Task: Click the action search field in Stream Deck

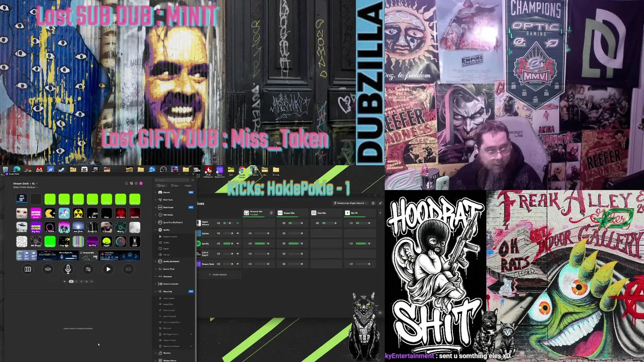Action: click(x=172, y=180)
